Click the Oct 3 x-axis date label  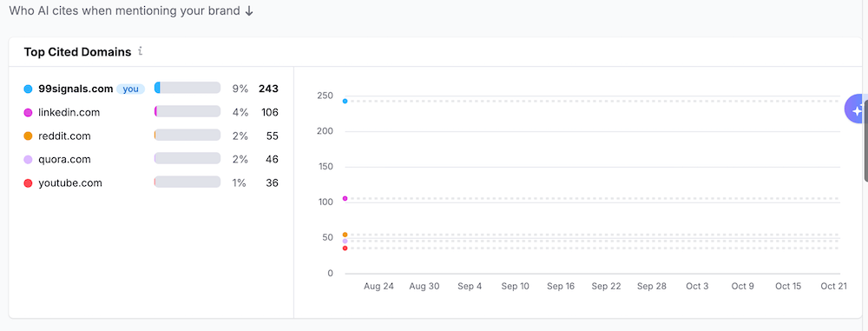click(697, 287)
